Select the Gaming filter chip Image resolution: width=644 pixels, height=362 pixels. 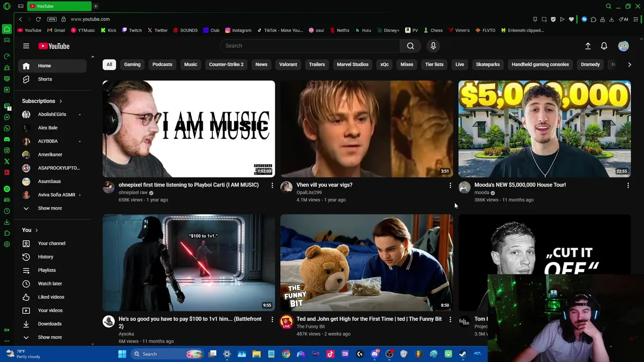(132, 64)
